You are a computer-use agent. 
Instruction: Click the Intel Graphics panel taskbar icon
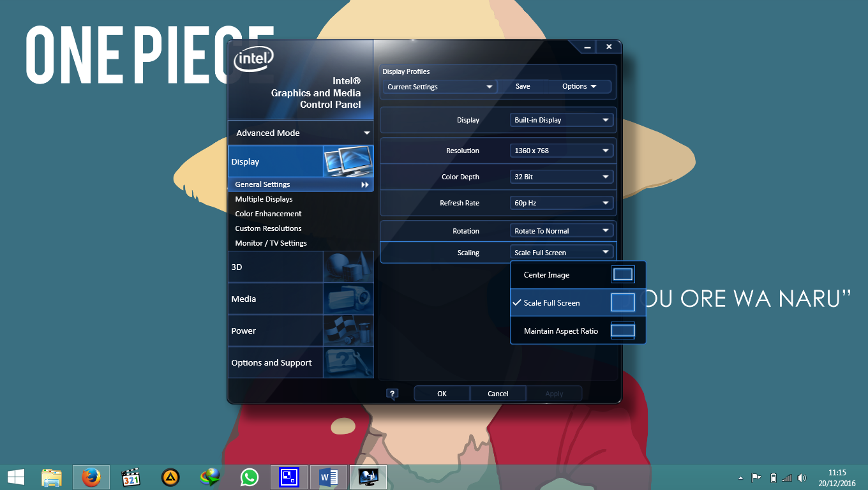pyautogui.click(x=368, y=477)
